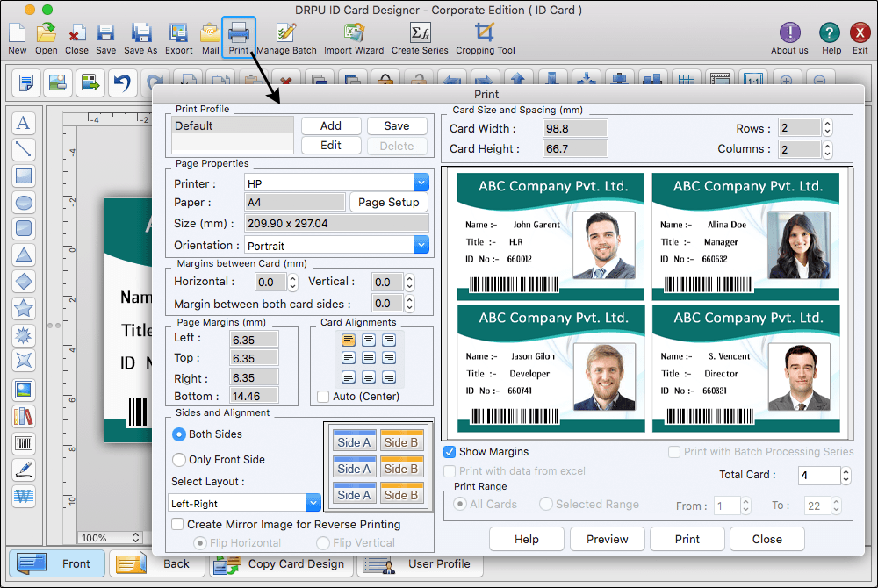The height and width of the screenshot is (588, 878).
Task: Click the Columns stepper arrows
Action: (x=828, y=149)
